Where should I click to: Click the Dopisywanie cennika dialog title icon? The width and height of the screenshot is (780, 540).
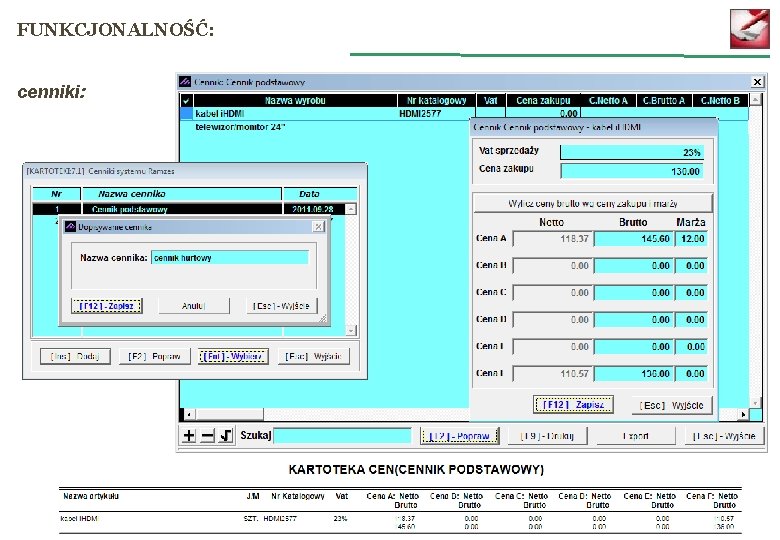tap(71, 227)
